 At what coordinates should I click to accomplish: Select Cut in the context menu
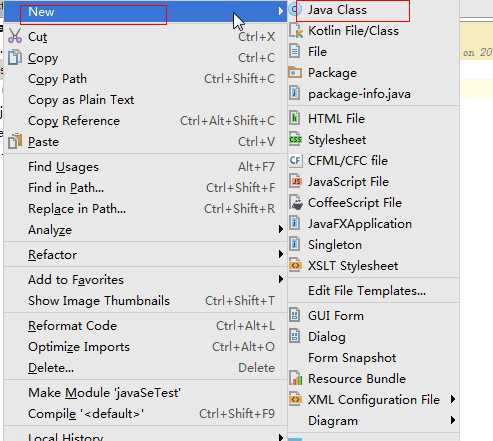[x=145, y=37]
